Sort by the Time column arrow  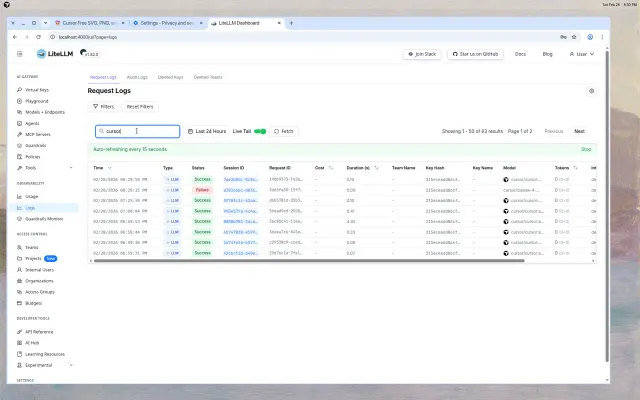(109, 168)
